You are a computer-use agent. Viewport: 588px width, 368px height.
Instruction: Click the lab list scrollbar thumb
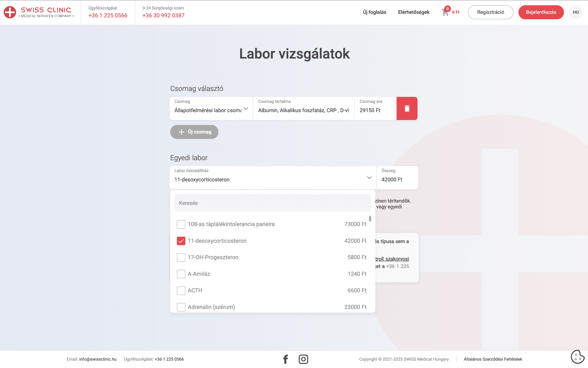tap(370, 219)
